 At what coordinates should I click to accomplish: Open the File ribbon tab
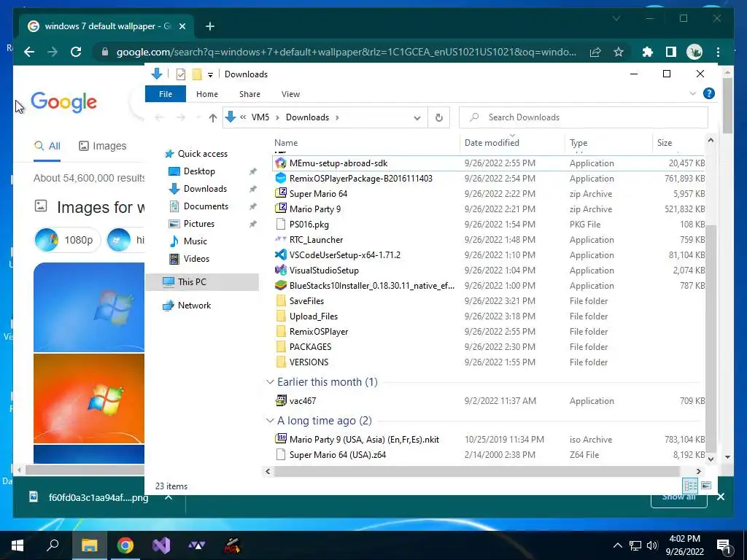coord(166,94)
